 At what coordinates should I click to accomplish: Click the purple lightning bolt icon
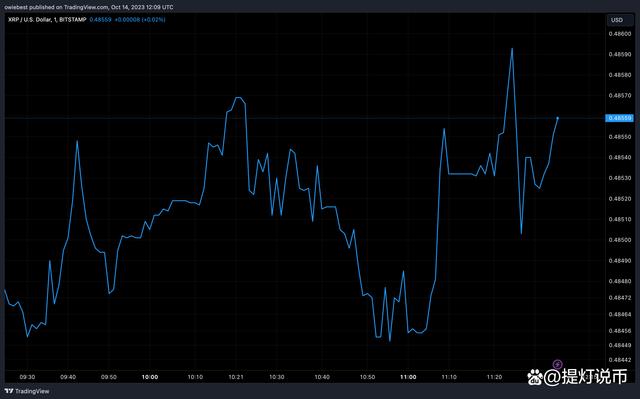558,364
